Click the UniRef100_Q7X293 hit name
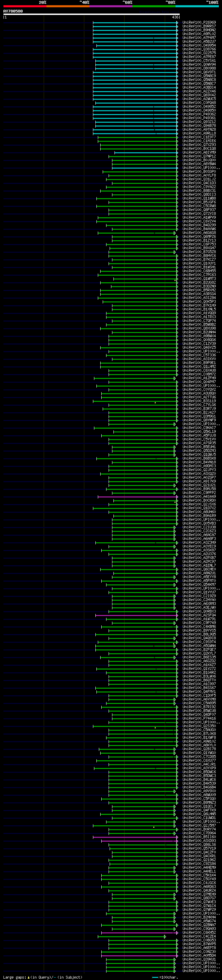This screenshot has height=980, width=222. pyautogui.click(x=199, y=145)
